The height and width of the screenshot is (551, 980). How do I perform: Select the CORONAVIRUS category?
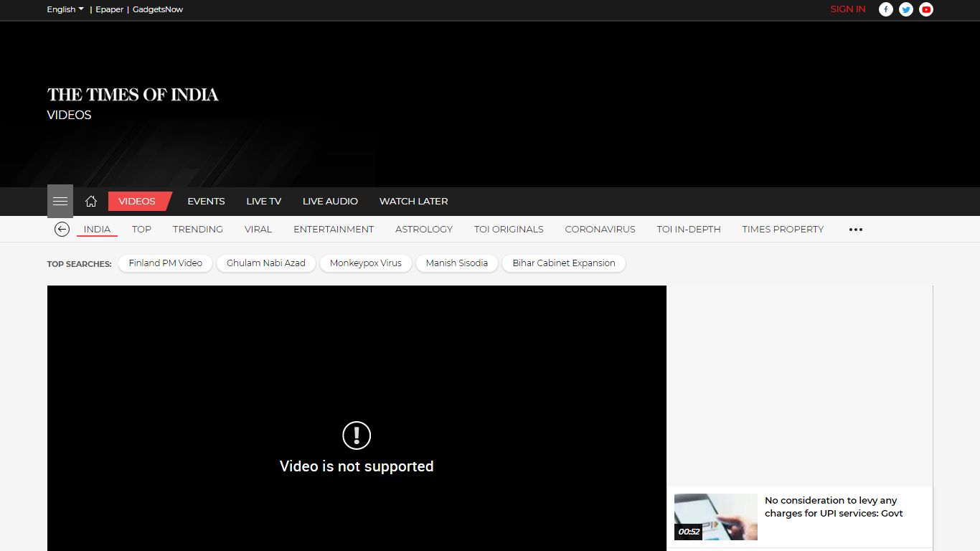(x=600, y=230)
